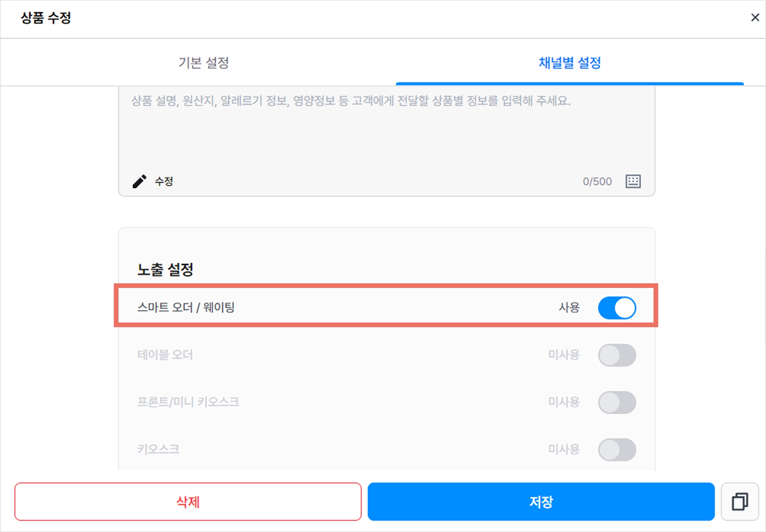Click the 수정 text label

click(164, 181)
